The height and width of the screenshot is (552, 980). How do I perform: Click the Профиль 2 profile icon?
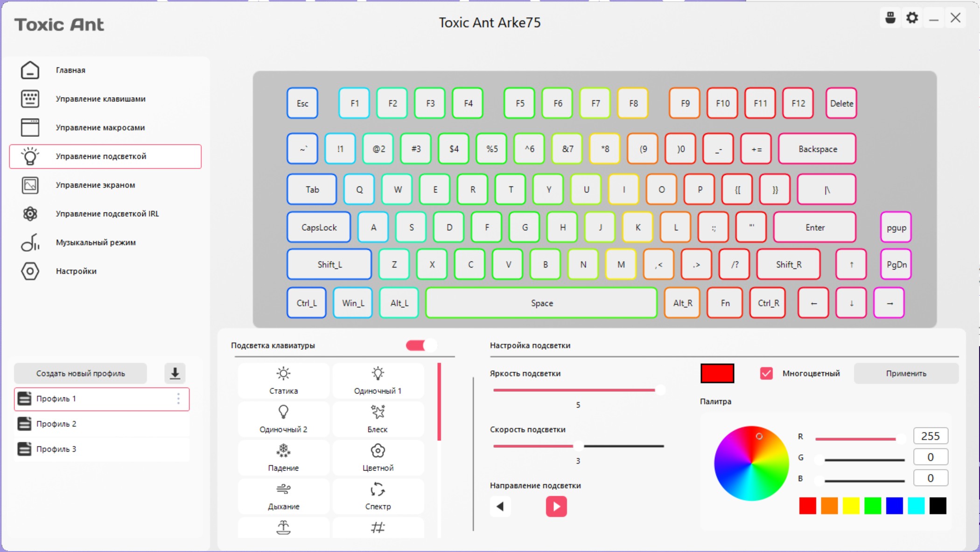pos(24,424)
